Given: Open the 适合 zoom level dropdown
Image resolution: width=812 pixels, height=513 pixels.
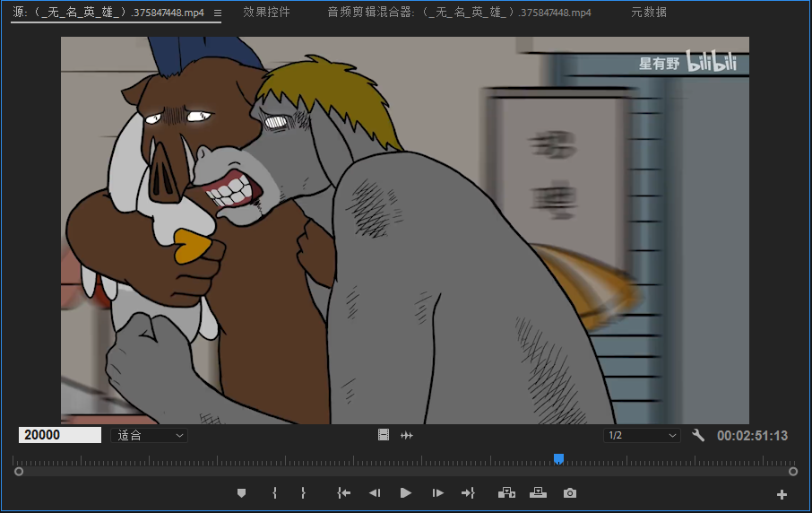Looking at the screenshot, I should click(x=149, y=435).
